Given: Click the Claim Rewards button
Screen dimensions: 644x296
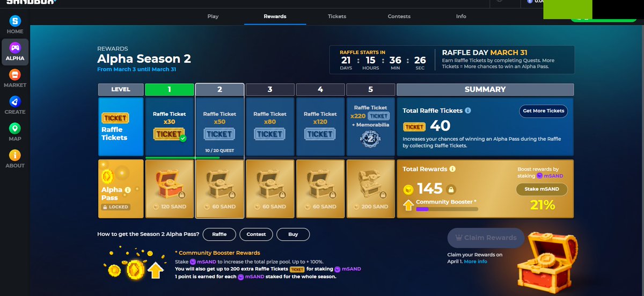Looking at the screenshot, I should tap(486, 237).
